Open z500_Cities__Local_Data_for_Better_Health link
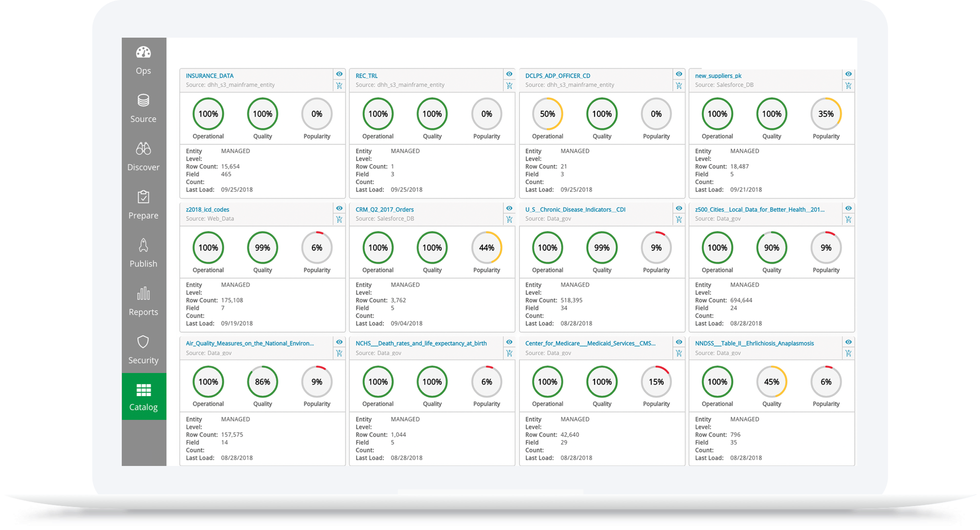Image resolution: width=980 pixels, height=530 pixels. (x=759, y=209)
